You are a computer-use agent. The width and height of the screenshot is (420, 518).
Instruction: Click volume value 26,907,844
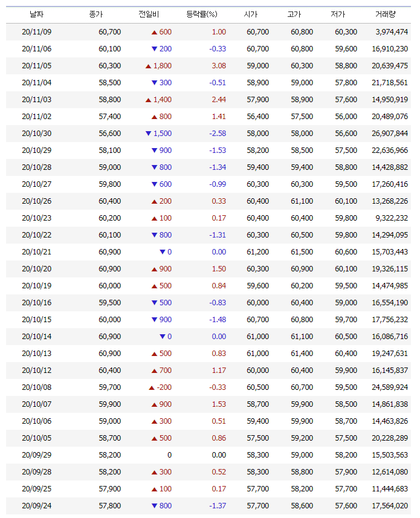[390, 134]
